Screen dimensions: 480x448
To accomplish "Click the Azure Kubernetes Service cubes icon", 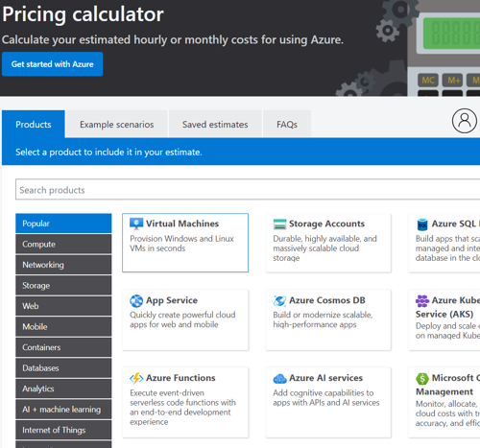I will (422, 300).
